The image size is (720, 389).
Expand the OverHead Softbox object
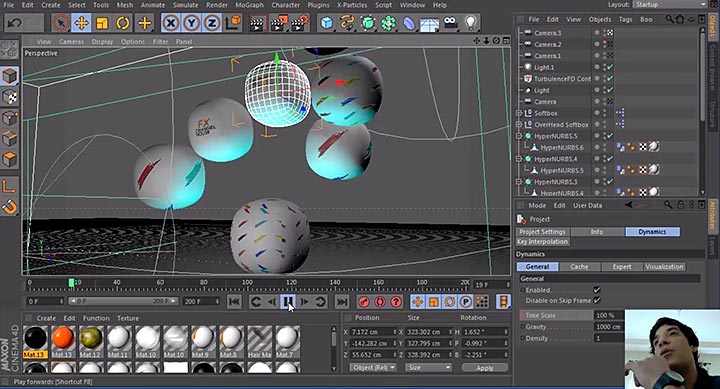519,124
